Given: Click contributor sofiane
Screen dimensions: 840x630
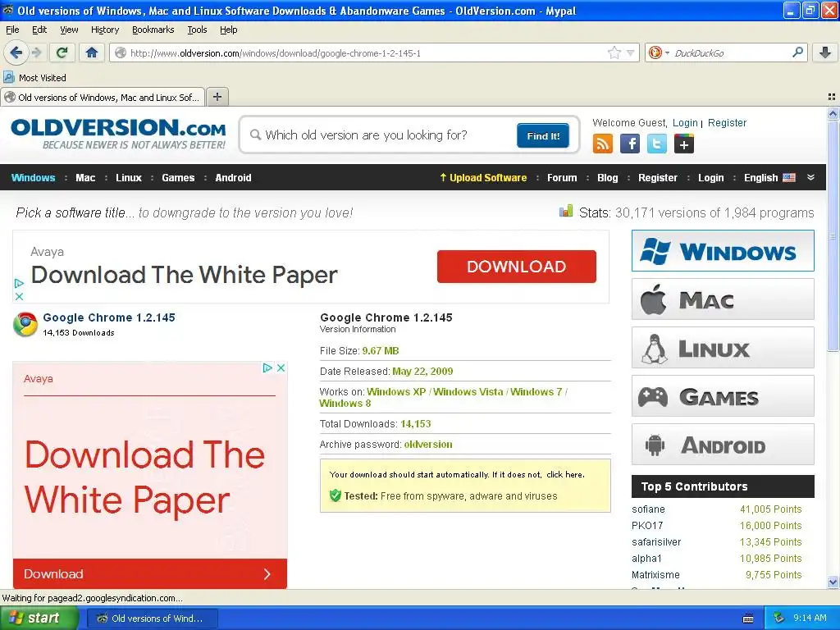Looking at the screenshot, I should (x=648, y=509).
